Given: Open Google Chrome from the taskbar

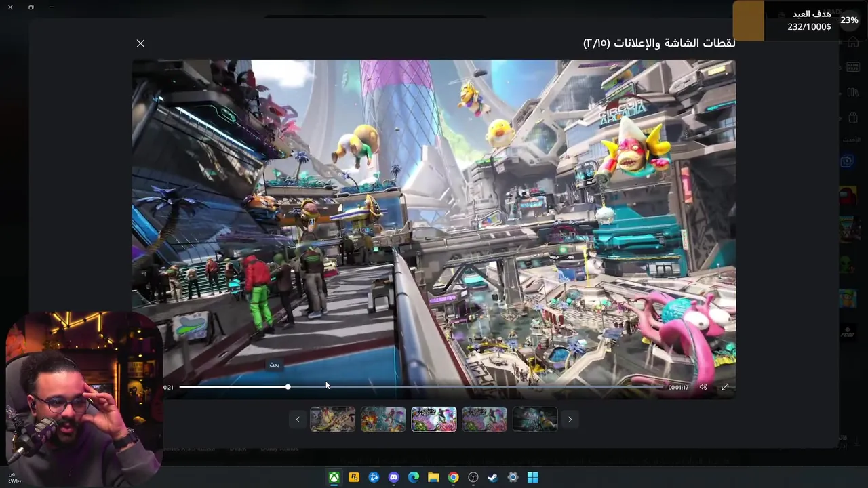Looking at the screenshot, I should (453, 477).
